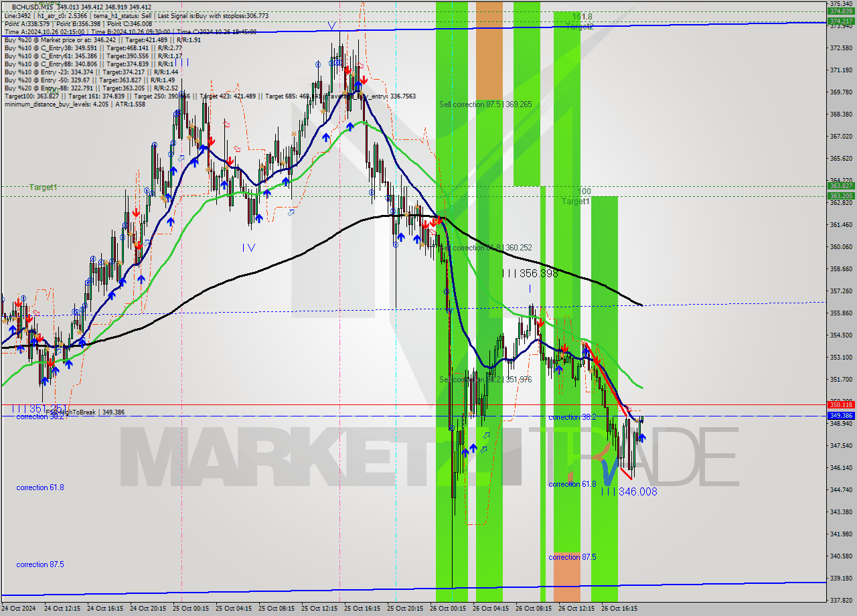The image size is (857, 616).
Task: Click the 'Sell correction 38.2 | 351.976' label
Action: tap(485, 380)
